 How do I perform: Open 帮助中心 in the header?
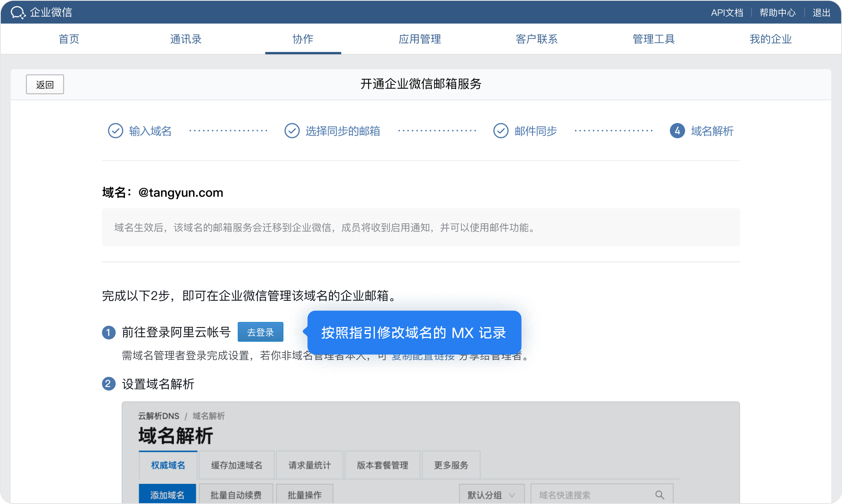(777, 13)
